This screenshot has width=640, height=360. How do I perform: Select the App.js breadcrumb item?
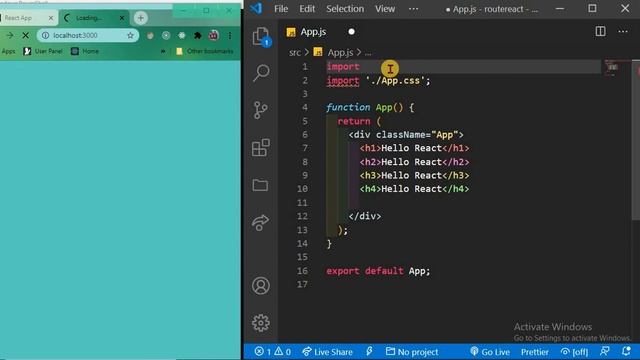point(340,52)
